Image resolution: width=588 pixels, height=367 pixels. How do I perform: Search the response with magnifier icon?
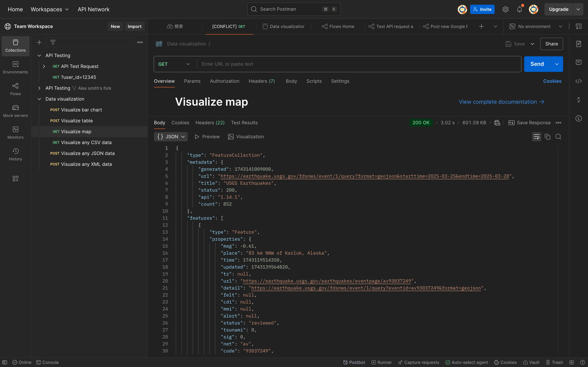(558, 137)
